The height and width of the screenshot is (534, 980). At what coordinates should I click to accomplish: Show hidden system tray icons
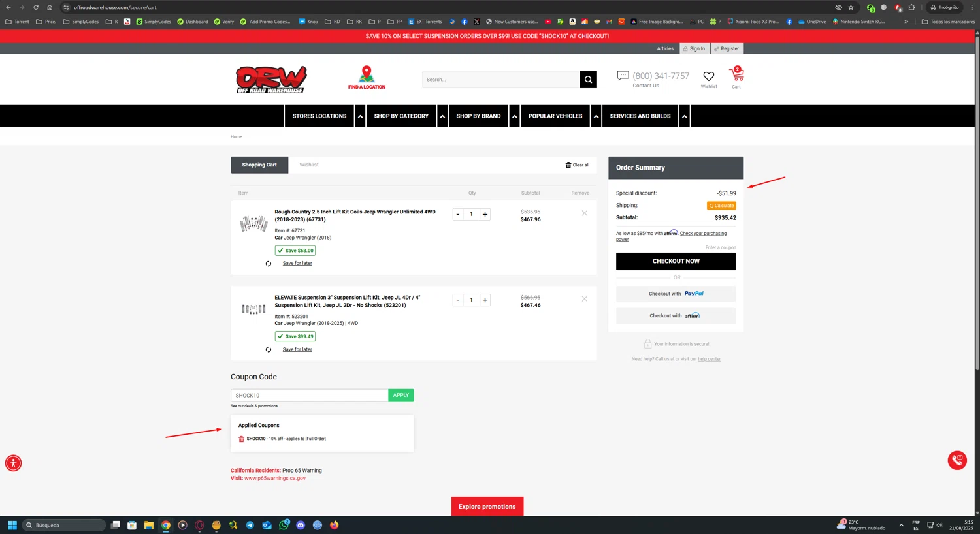(x=901, y=525)
